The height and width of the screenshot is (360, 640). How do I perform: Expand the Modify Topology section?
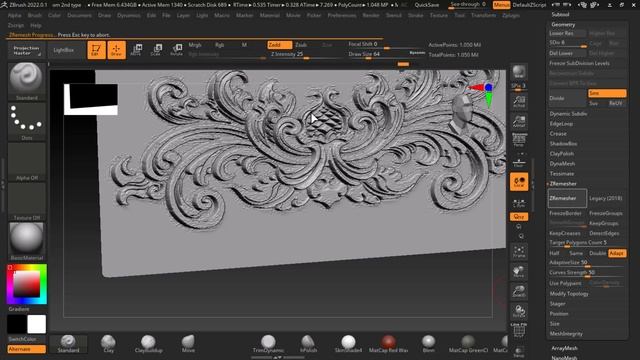click(569, 294)
